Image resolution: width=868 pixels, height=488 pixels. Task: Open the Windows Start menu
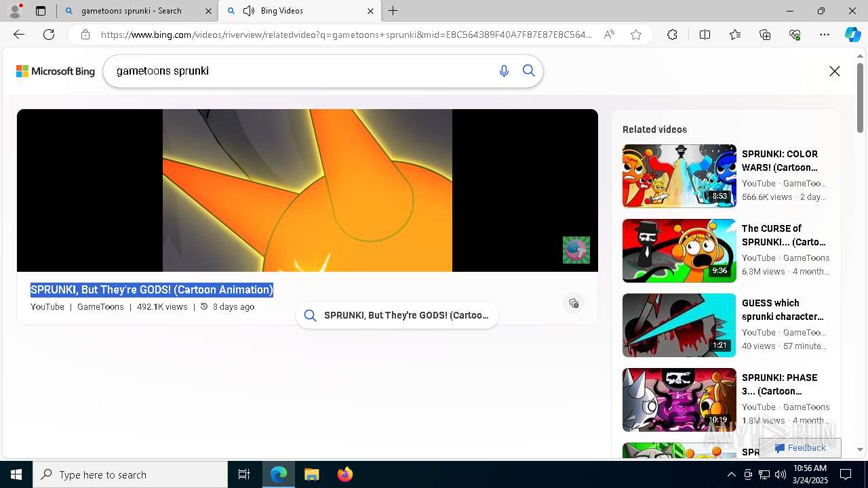[16, 474]
